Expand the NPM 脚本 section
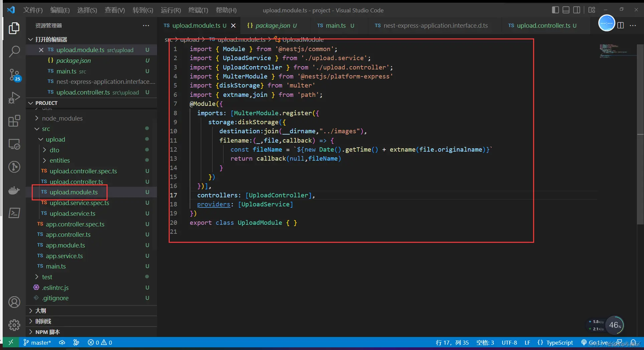 pos(91,332)
